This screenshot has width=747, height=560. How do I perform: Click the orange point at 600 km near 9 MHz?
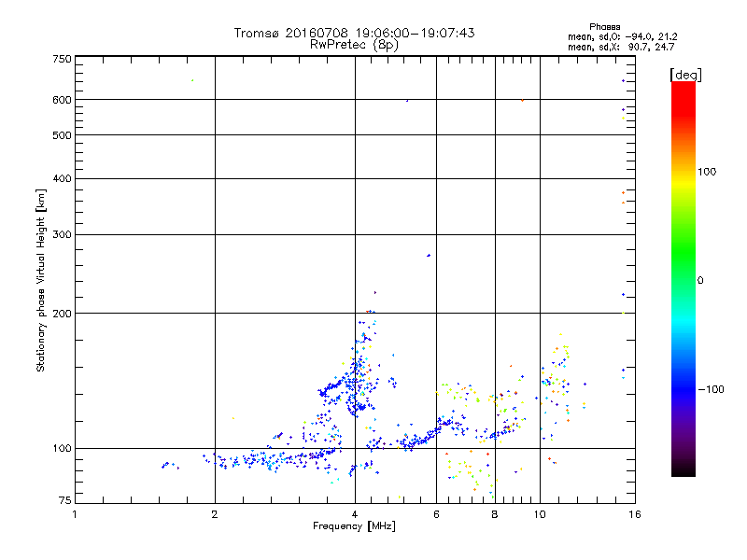(x=523, y=100)
